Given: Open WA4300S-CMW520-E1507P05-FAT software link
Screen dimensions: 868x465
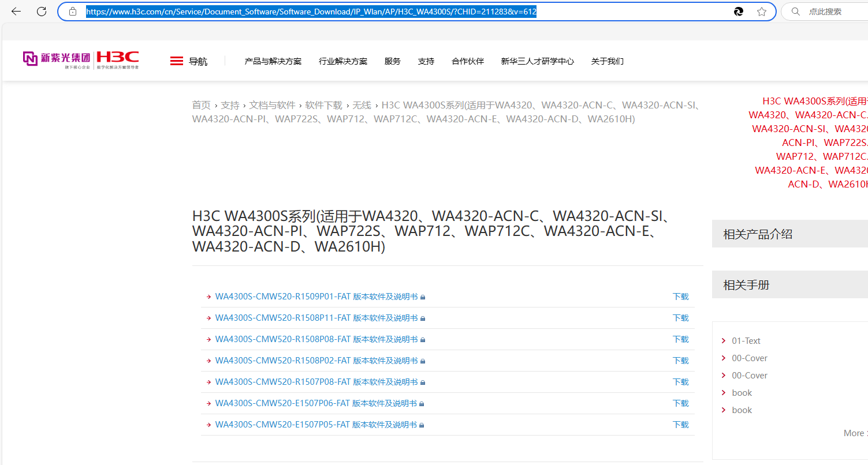Looking at the screenshot, I should pyautogui.click(x=316, y=425).
